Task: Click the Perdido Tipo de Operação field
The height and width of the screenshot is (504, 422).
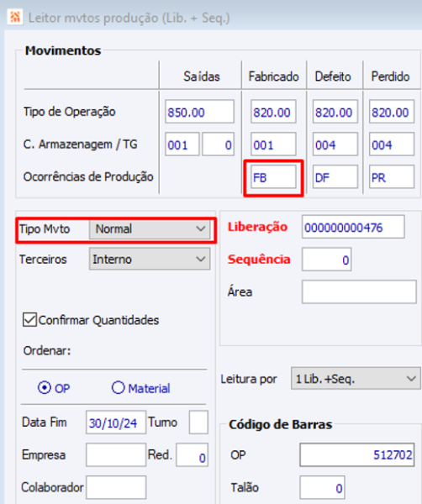Action: point(392,113)
